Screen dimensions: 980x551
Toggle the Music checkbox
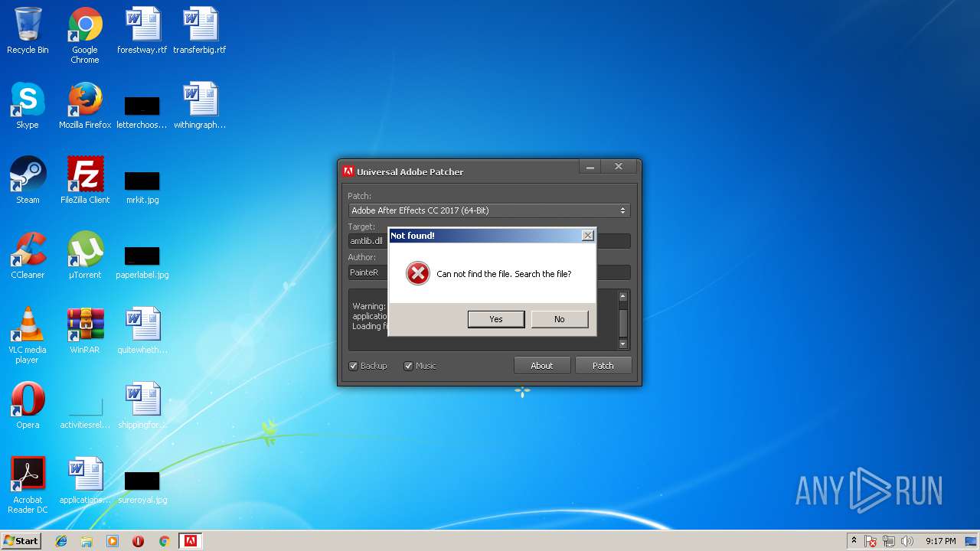click(408, 366)
